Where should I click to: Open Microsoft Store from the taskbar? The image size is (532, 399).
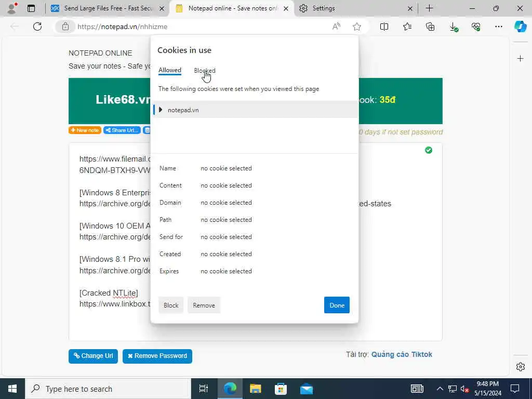click(281, 389)
